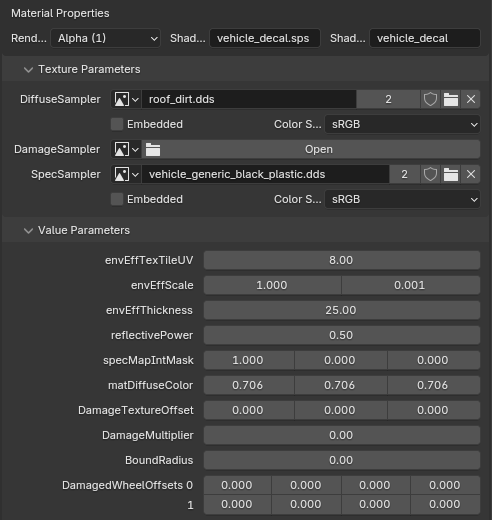Image resolution: width=492 pixels, height=520 pixels.
Task: Unlink roof_dirt.dds with the X icon
Action: pyautogui.click(x=471, y=99)
